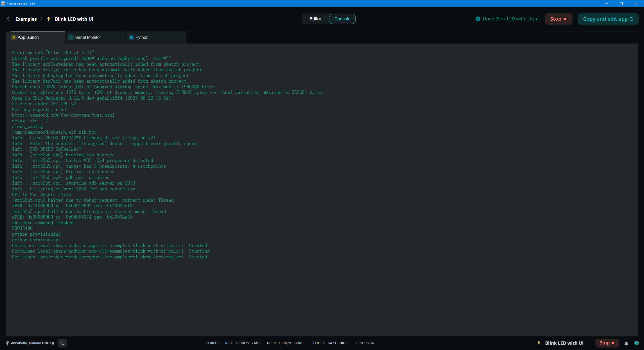Screen dimensions: 644x350
Task: Click the 'Sketch uses 19328 bytes' line
Action: tap(114, 87)
